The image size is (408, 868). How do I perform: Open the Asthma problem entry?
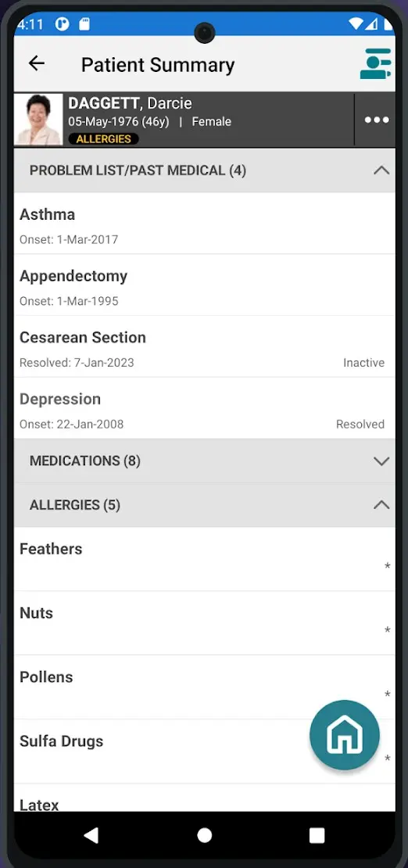click(204, 223)
